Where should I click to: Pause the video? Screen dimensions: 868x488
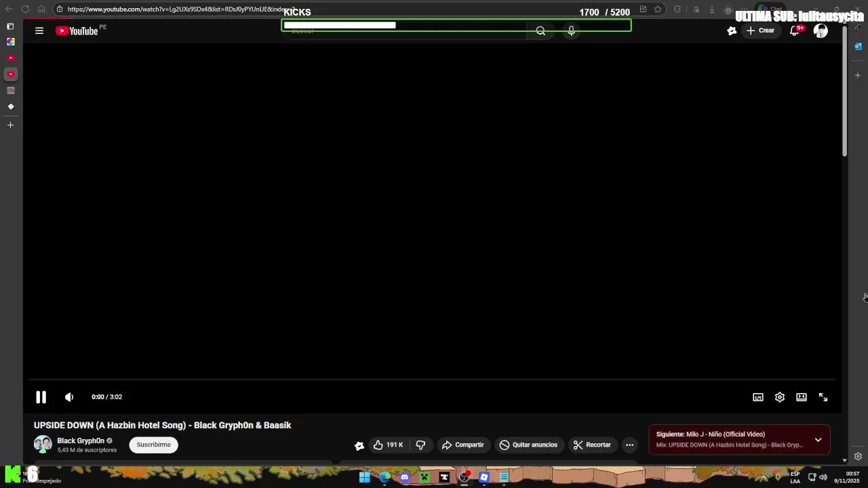[41, 397]
